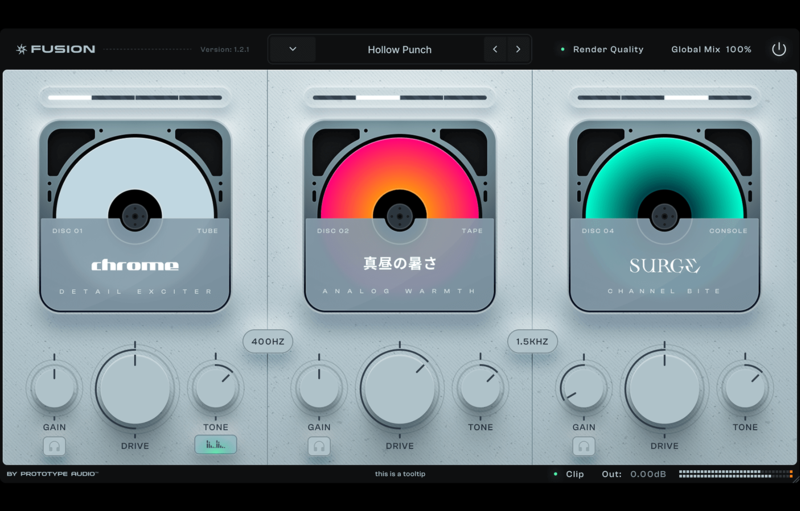The width and height of the screenshot is (800, 511).
Task: Click the Fusion logo icon
Action: 21,49
